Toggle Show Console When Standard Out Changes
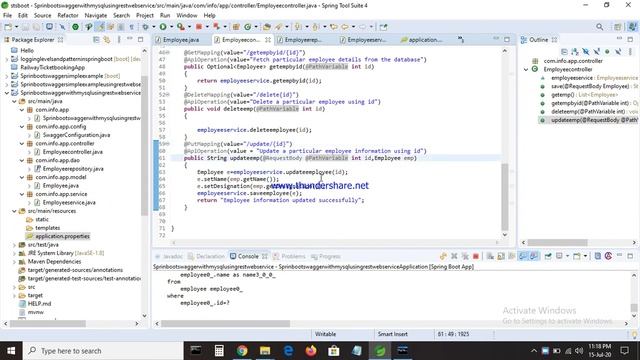The width and height of the screenshot is (640, 360). (x=523, y=256)
